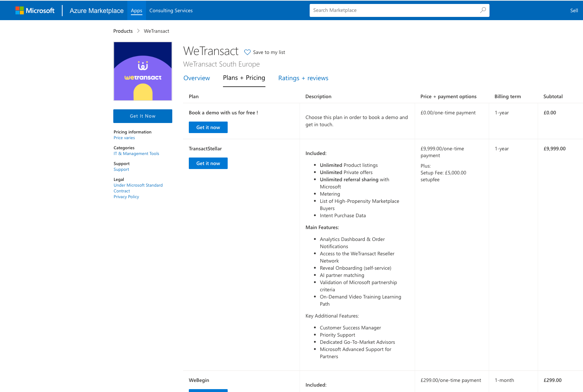
Task: Open Under Microsoft Standard Contract link
Action: [x=138, y=188]
